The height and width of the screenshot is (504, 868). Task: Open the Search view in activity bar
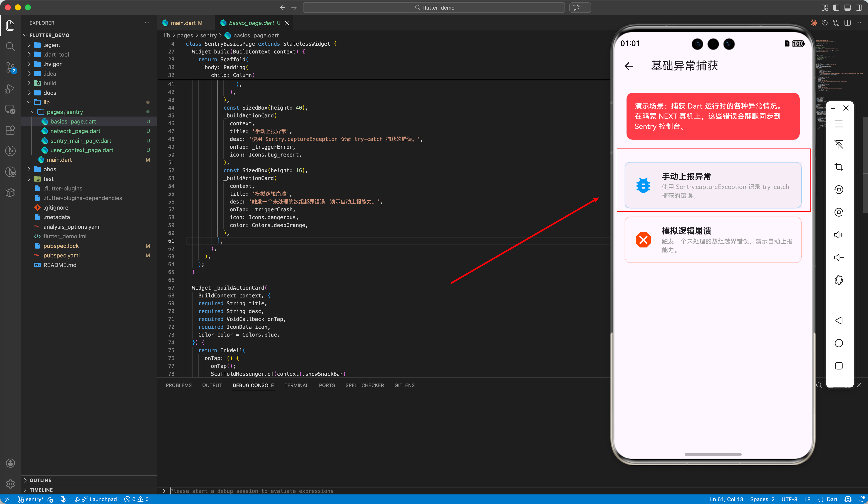click(10, 46)
